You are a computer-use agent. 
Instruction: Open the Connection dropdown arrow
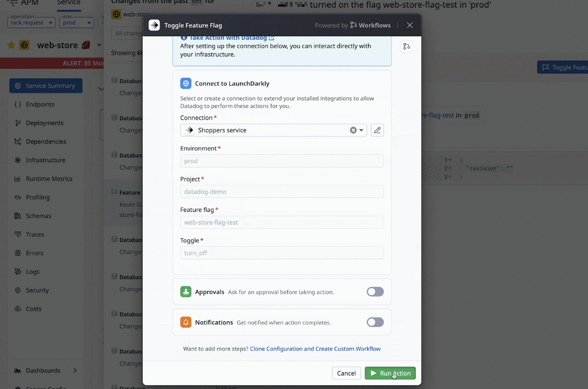point(361,130)
